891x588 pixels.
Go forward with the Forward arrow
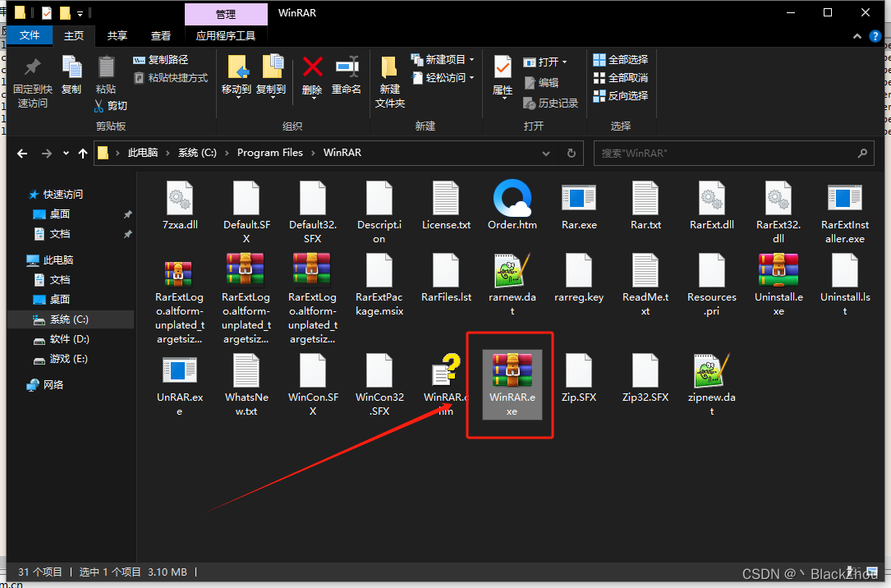47,154
